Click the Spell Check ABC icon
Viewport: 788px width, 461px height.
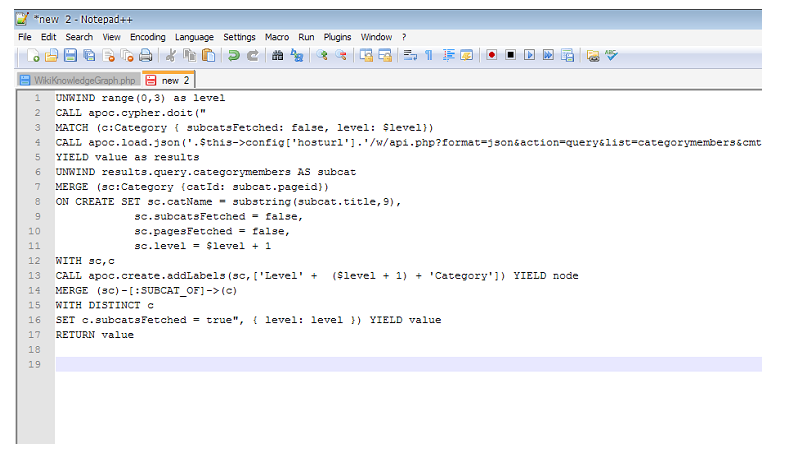click(611, 56)
